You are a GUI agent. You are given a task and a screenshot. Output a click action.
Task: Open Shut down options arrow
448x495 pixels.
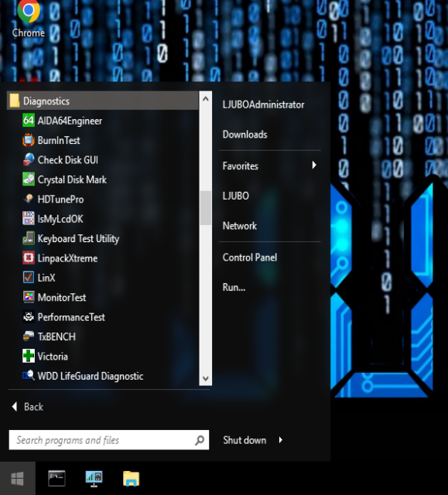(x=281, y=440)
